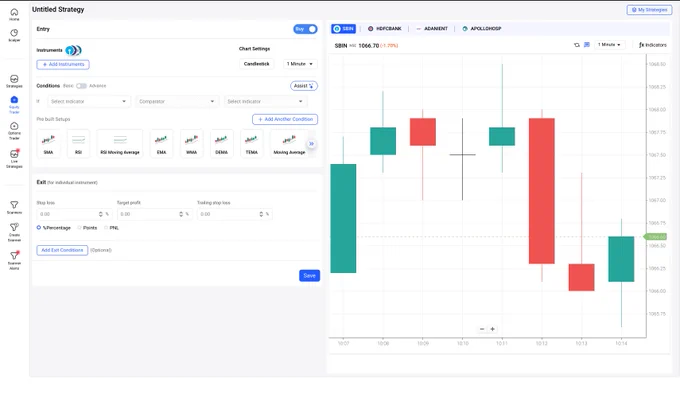Select the EMA pre-built setup
Viewport: 680px width, 398px height.
pos(161,144)
